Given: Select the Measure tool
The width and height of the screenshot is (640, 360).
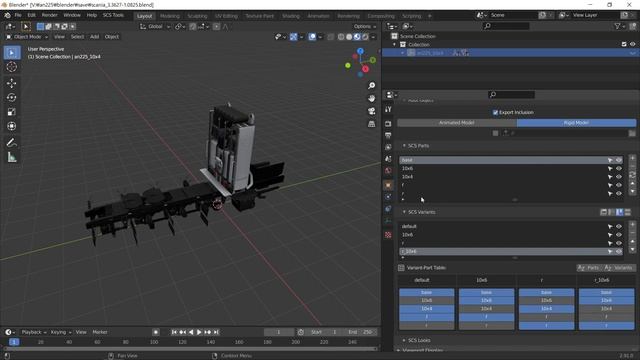Looking at the screenshot, I should 11,157.
